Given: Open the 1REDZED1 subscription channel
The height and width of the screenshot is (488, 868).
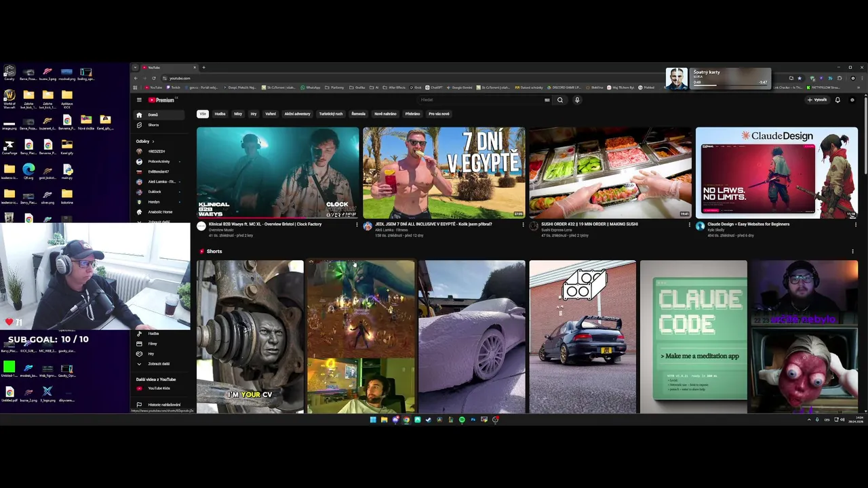Looking at the screenshot, I should point(159,151).
